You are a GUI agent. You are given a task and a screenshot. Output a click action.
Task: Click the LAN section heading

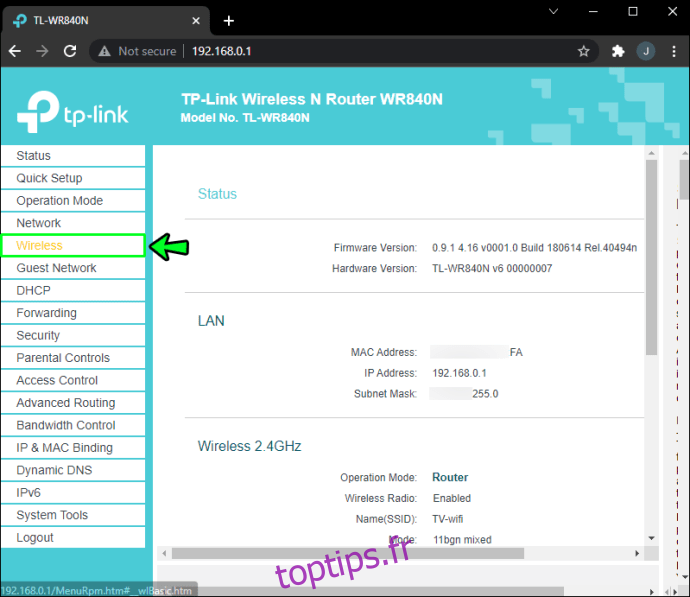click(211, 321)
